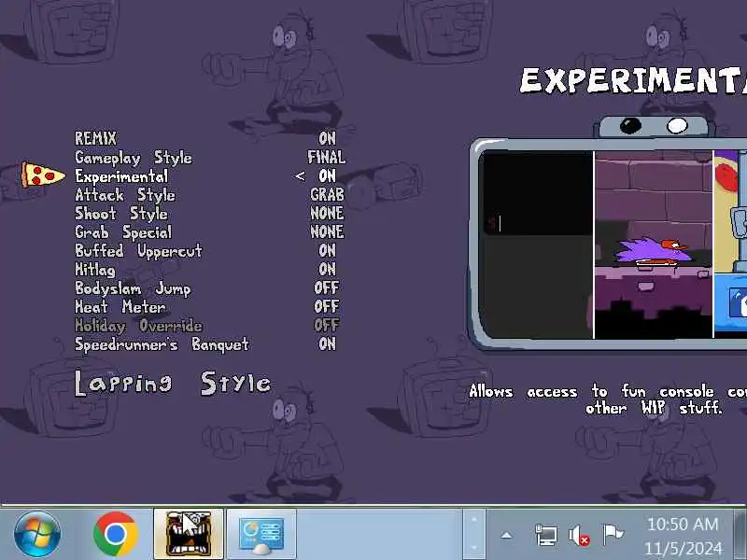Click the pizza slice selection cursor
This screenshot has height=560, width=747.
tap(42, 175)
